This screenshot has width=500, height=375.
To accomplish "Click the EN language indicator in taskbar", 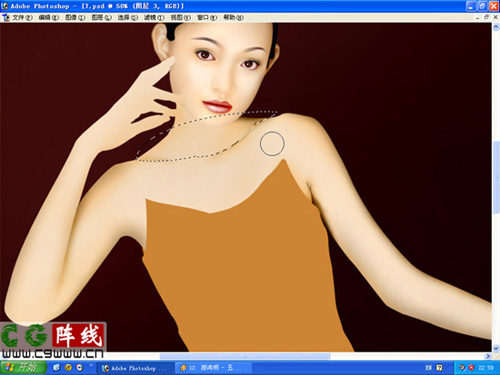I will [x=429, y=368].
